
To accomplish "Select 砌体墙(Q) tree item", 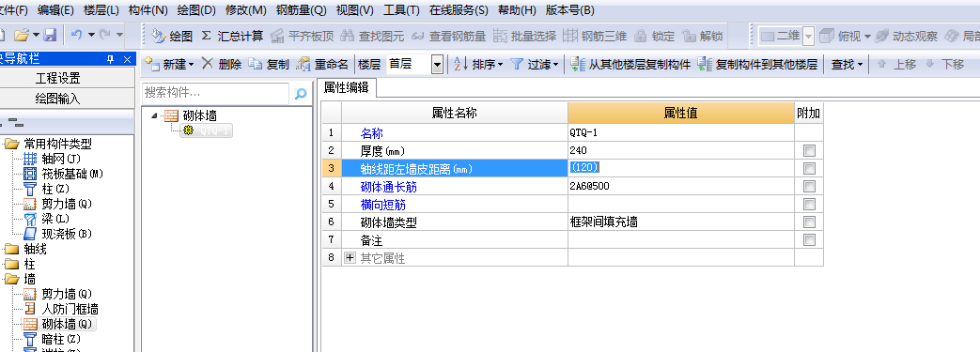I will click(58, 324).
